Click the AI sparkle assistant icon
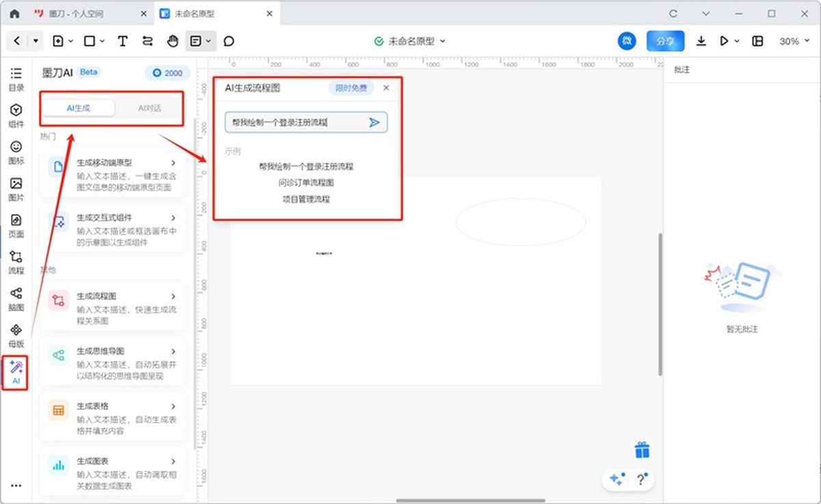Image resolution: width=821 pixels, height=504 pixels. (x=616, y=479)
